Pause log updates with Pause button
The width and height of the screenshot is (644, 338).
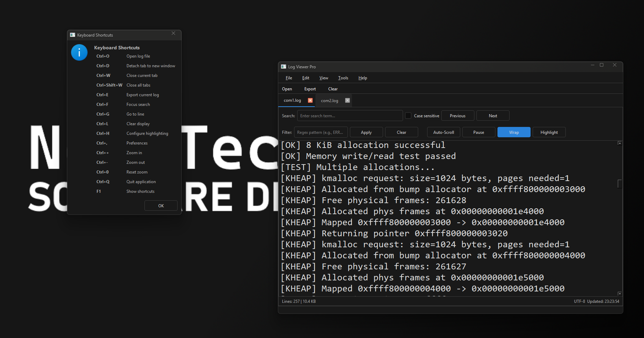(479, 132)
